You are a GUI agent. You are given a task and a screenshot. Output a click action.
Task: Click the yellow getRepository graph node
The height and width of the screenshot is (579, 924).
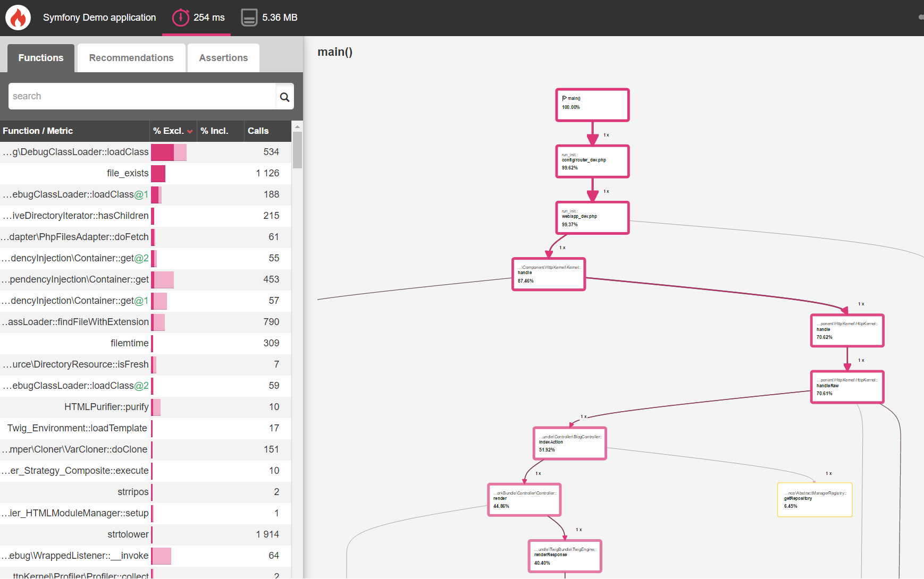coord(814,500)
